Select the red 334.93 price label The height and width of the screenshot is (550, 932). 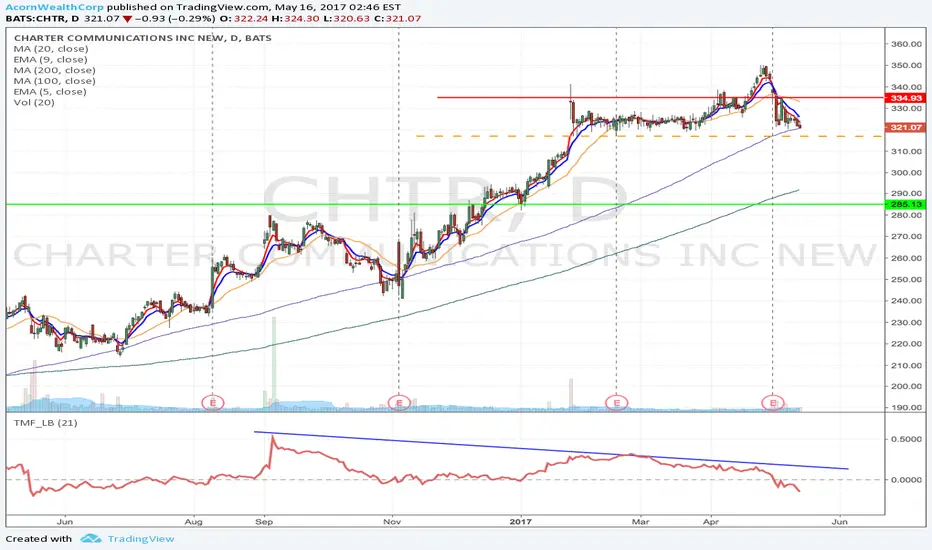[905, 98]
